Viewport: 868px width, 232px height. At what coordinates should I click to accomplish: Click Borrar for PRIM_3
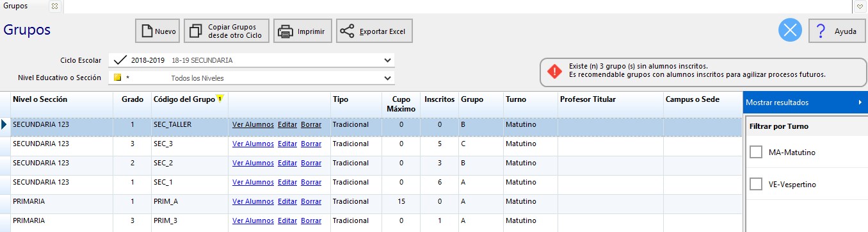311,221
